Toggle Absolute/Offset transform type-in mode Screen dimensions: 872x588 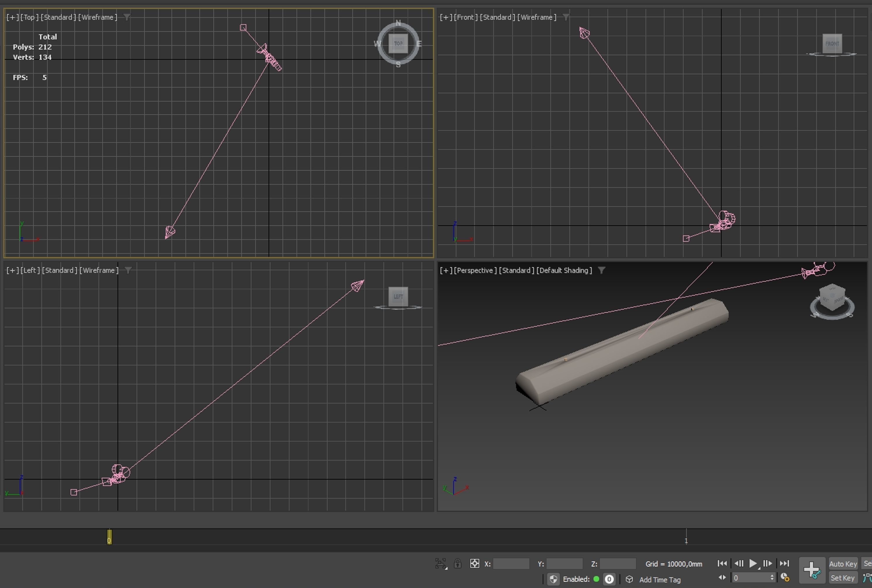pos(474,563)
